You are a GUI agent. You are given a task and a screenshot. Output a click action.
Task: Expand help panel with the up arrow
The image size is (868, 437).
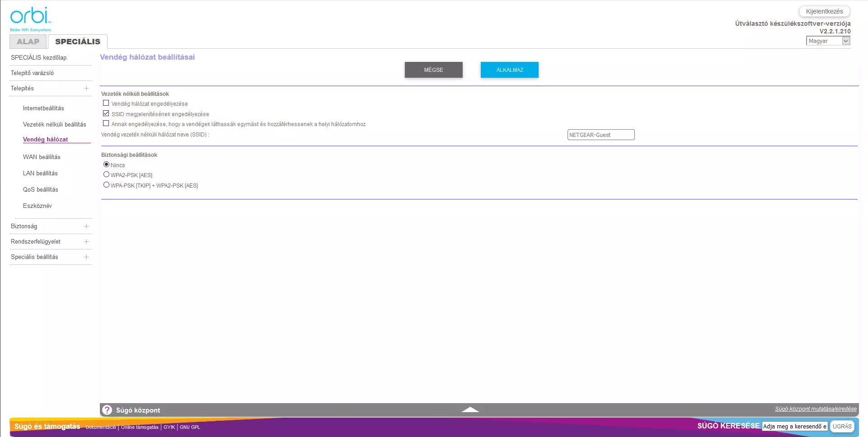click(470, 409)
